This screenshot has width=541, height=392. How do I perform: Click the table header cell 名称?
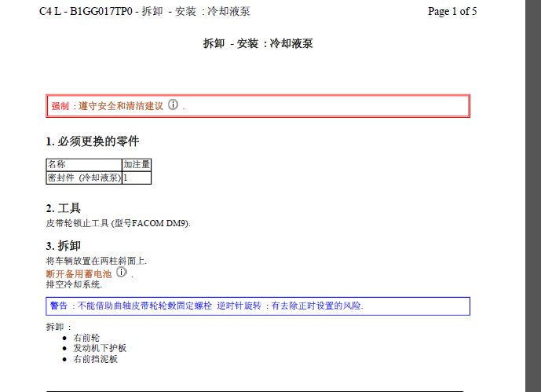click(x=84, y=165)
